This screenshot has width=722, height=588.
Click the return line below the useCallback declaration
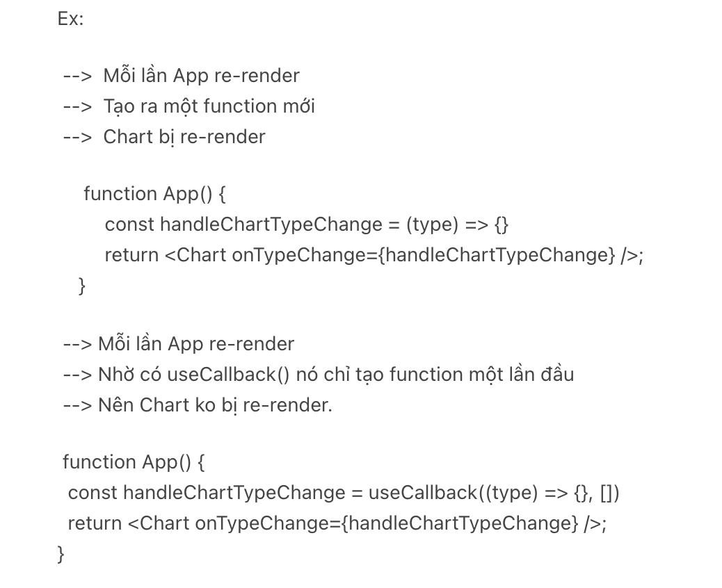[x=337, y=523]
